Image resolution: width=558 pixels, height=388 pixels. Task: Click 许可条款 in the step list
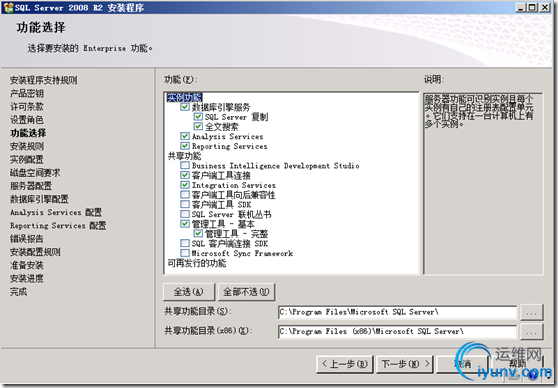click(x=27, y=106)
